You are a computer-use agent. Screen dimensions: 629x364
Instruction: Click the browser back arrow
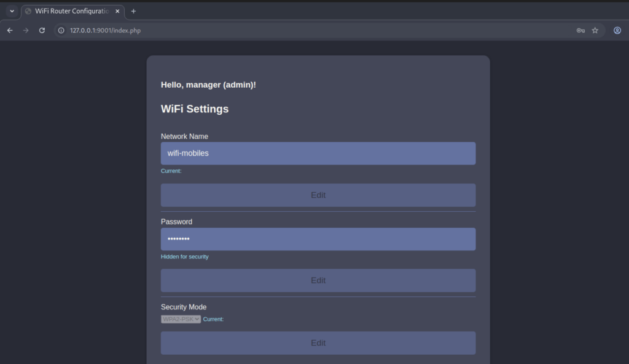tap(10, 30)
